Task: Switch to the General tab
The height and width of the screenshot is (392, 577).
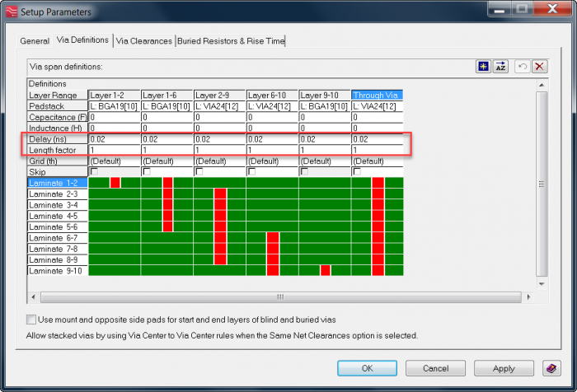Action: point(35,41)
